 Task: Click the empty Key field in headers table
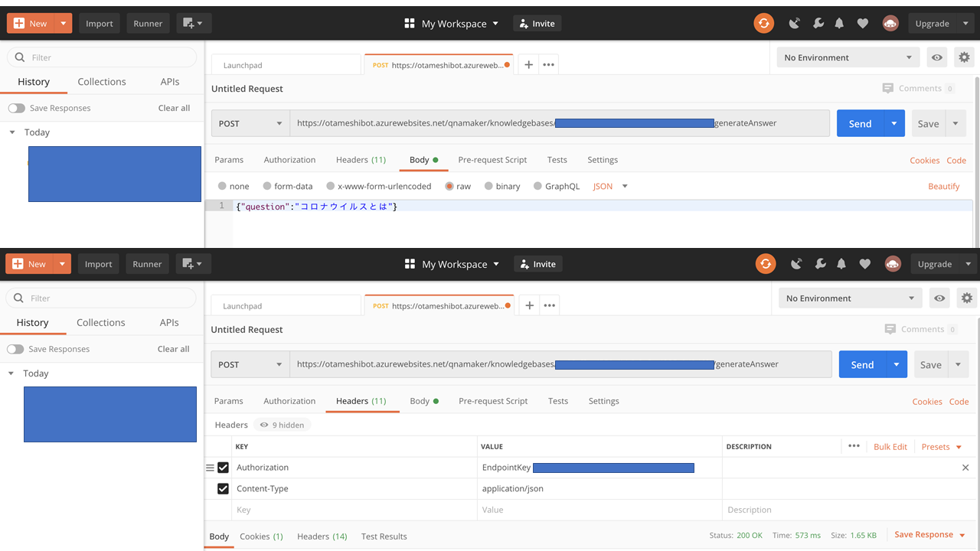point(352,510)
